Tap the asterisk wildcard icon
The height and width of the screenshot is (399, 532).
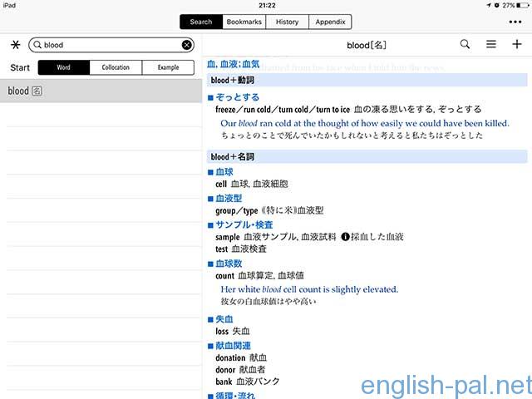(15, 45)
